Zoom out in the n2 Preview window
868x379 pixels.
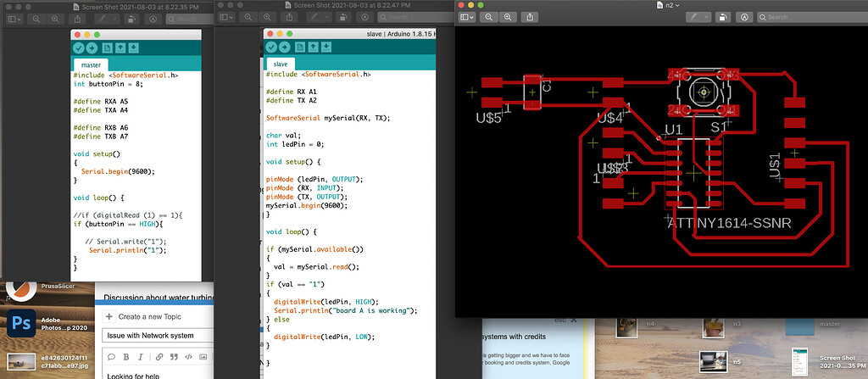[x=489, y=17]
